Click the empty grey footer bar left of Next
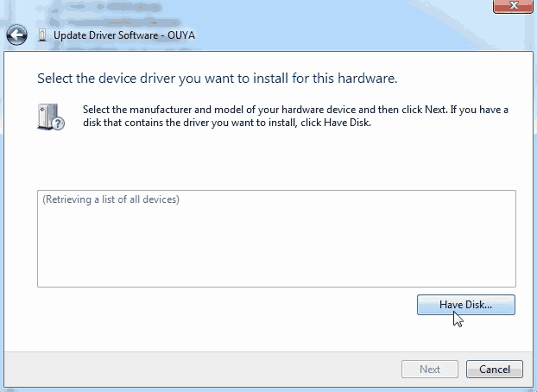Screen dimensions: 537x392 (202, 369)
